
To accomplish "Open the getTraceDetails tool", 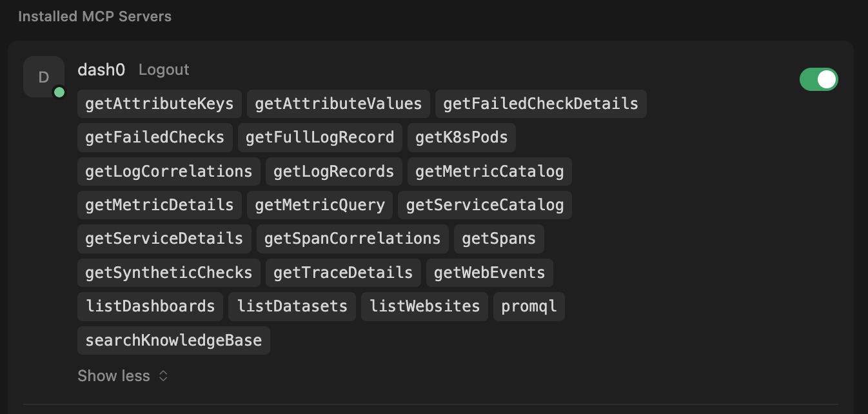I will [x=343, y=273].
